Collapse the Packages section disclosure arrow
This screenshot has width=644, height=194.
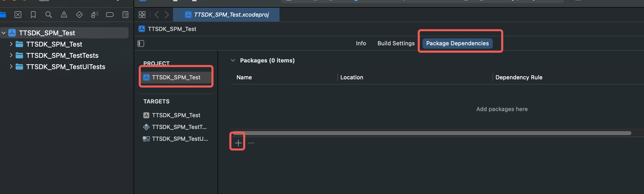(x=233, y=60)
